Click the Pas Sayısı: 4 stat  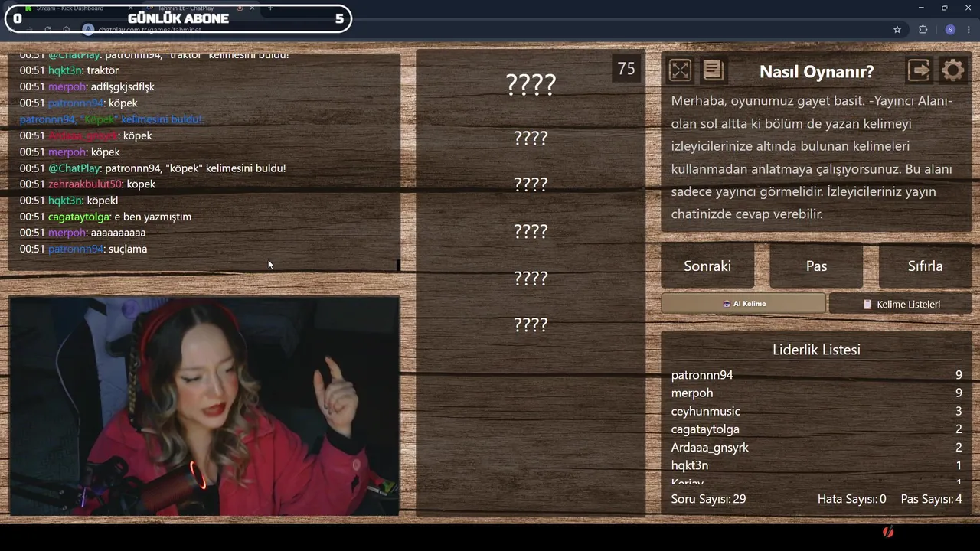[x=931, y=499]
